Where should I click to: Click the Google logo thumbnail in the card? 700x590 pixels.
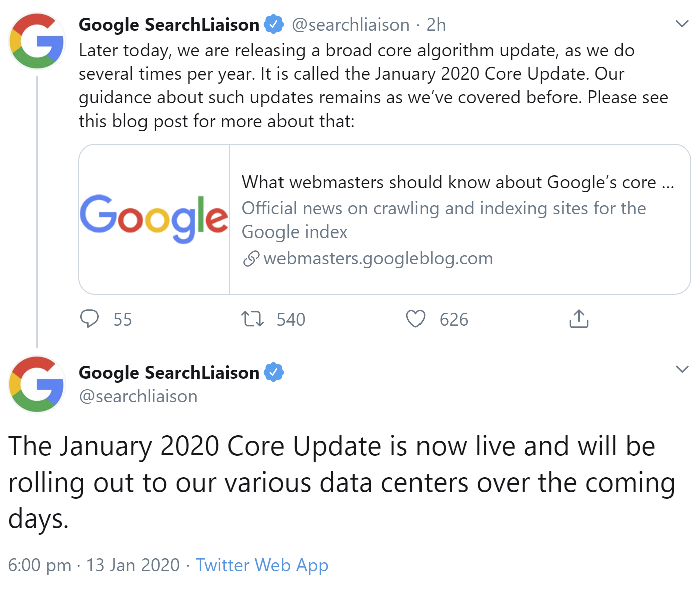point(154,217)
